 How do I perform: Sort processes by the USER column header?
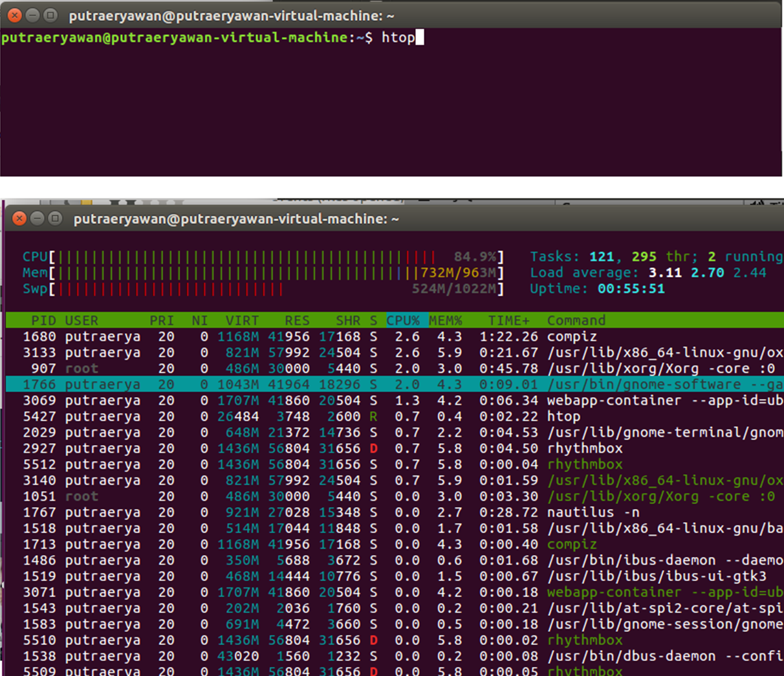82,320
